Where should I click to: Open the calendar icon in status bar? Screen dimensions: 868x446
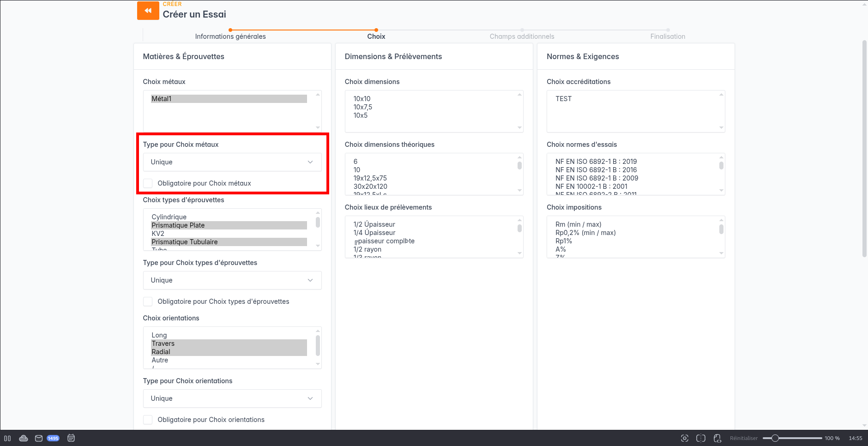pos(71,438)
